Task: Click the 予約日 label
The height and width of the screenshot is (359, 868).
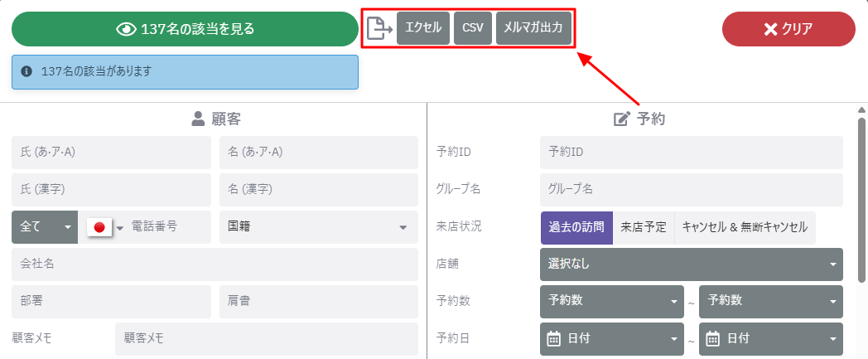Action: click(453, 338)
